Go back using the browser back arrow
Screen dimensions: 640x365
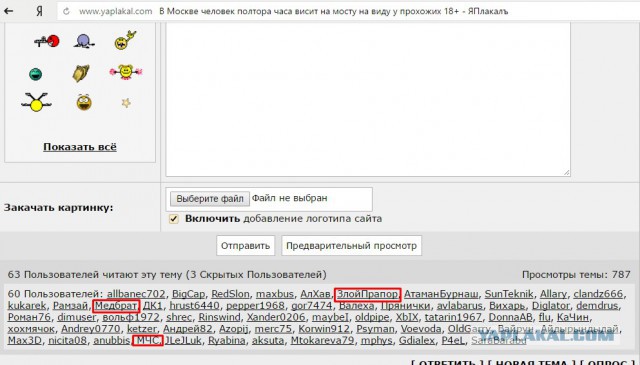point(9,11)
